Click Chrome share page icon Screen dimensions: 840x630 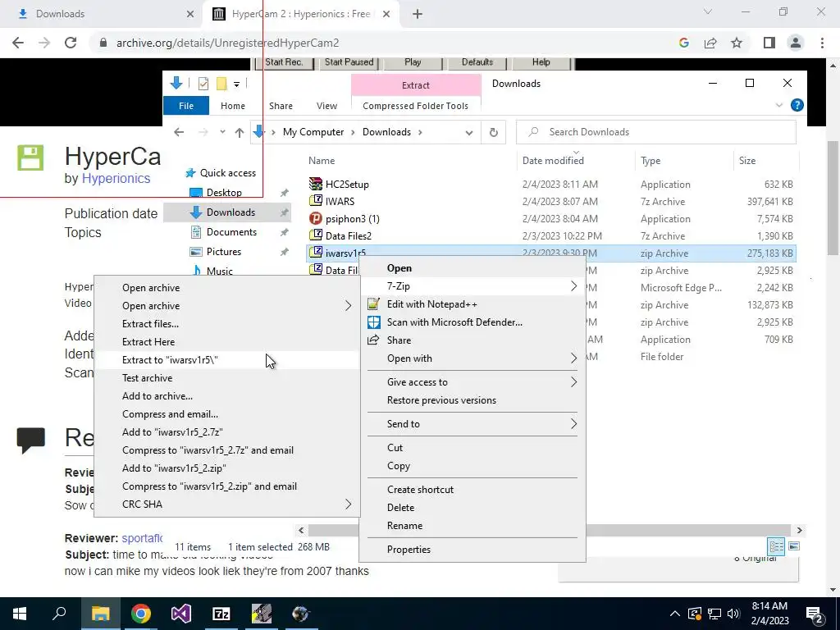tap(710, 43)
